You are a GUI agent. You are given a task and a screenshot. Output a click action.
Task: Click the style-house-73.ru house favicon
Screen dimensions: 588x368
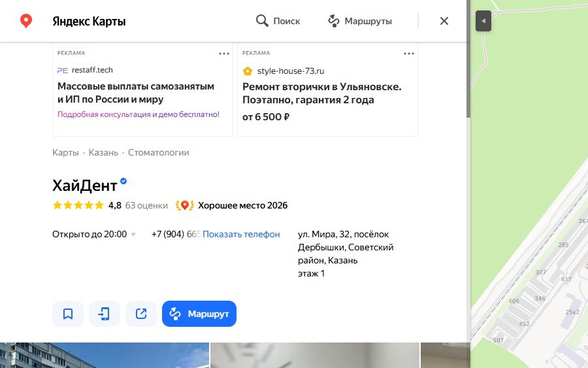[x=248, y=71]
